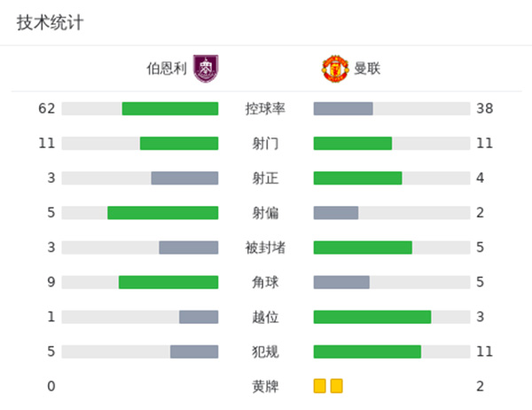Click Manchester United's green fouls bar
This screenshot has height=410, width=532.
coord(367,351)
